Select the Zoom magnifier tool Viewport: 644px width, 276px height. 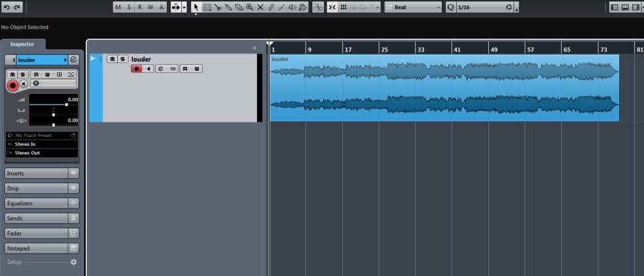tap(249, 7)
